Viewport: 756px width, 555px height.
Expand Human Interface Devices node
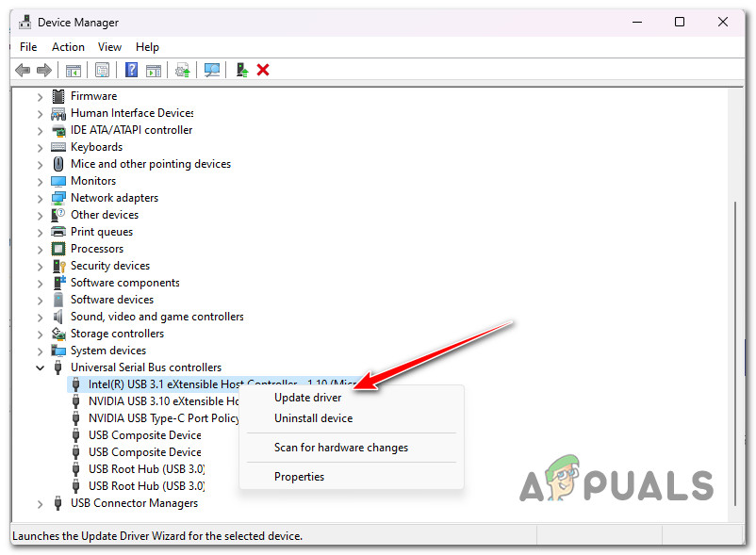(40, 114)
